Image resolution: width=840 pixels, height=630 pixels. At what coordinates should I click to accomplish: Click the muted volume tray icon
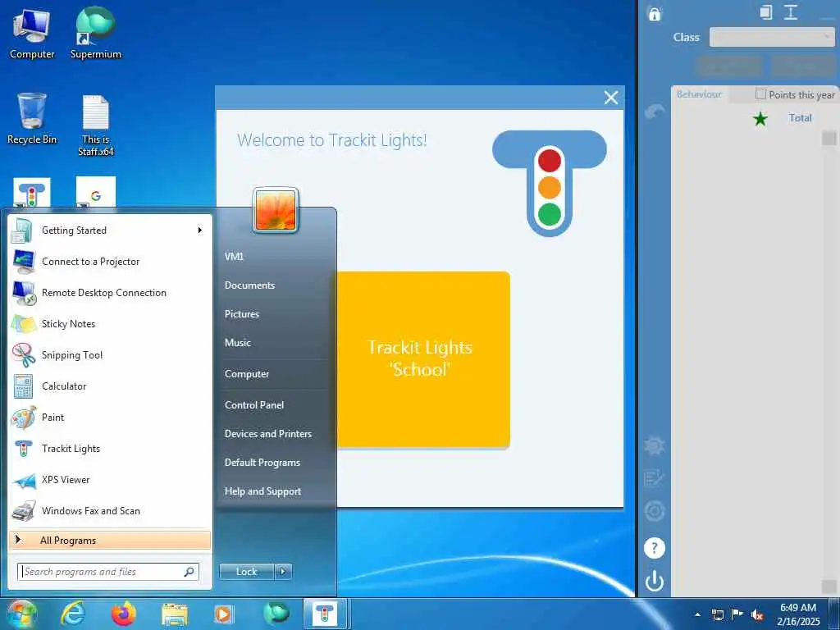tap(757, 614)
